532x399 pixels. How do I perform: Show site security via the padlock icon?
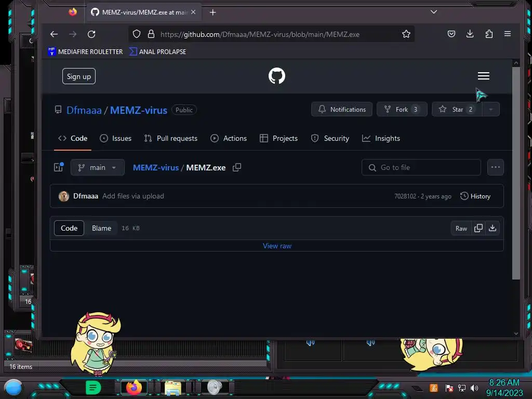151,34
